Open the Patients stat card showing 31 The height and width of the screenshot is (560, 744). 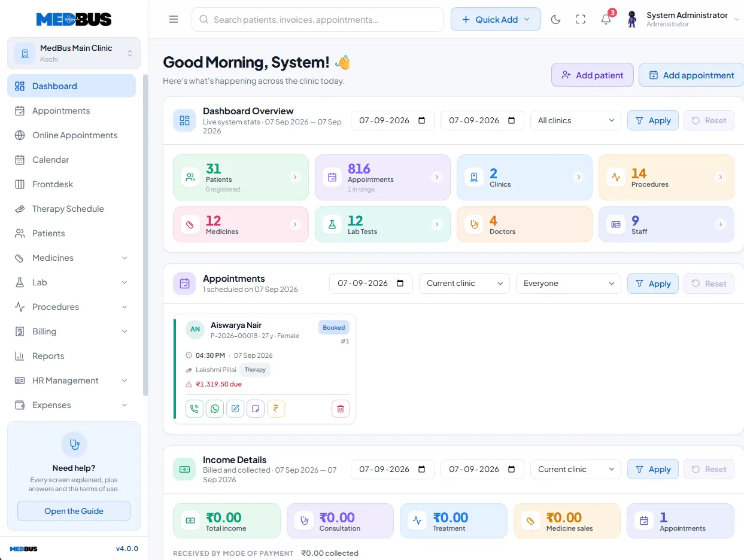tap(241, 177)
